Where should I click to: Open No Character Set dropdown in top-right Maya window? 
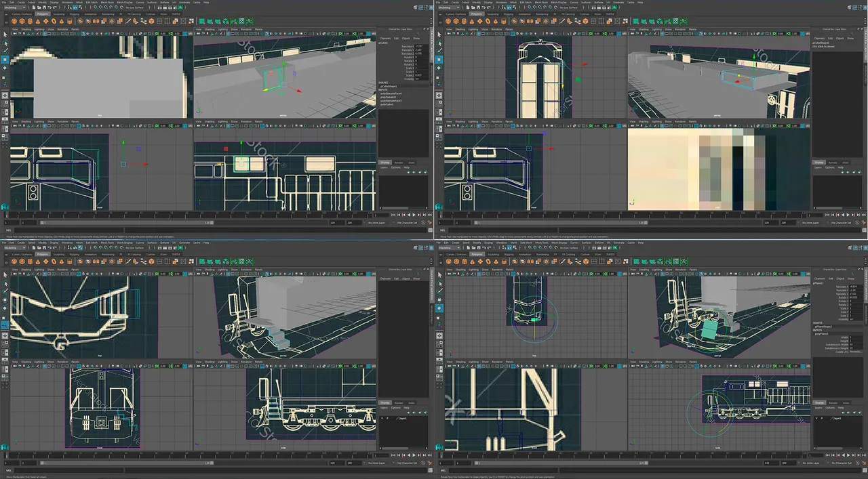click(x=840, y=224)
